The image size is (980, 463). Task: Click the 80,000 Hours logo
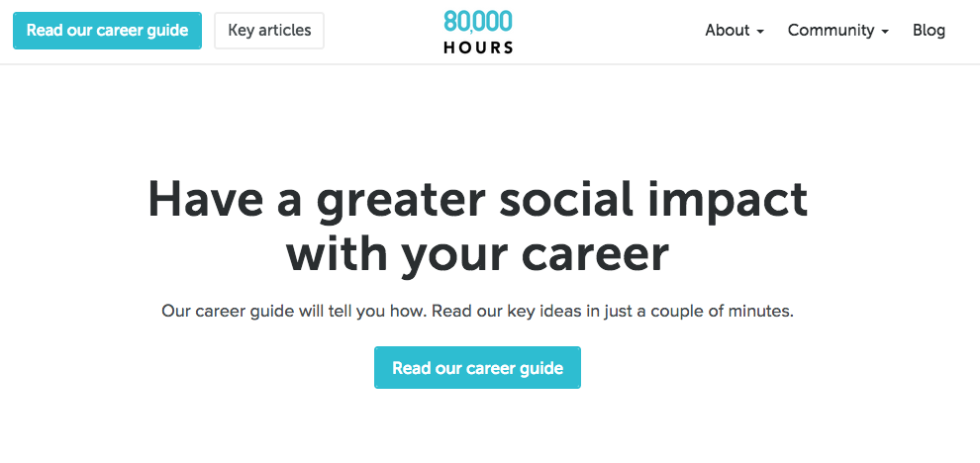click(478, 31)
